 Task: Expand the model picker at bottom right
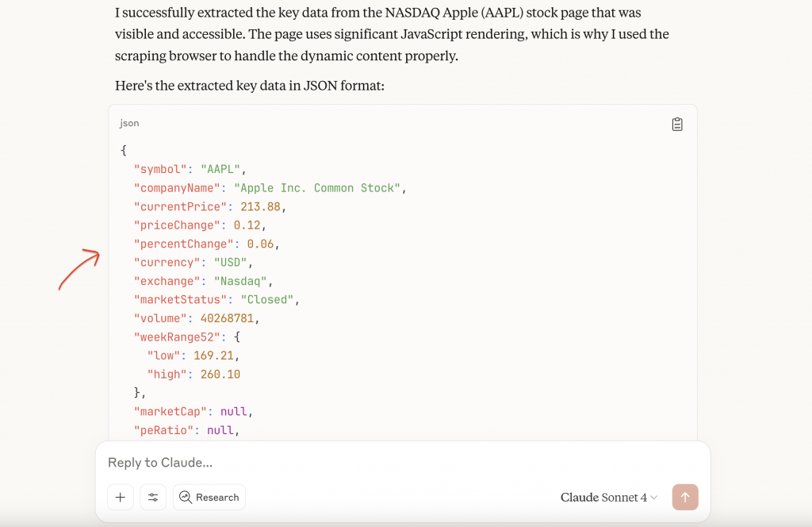[608, 497]
